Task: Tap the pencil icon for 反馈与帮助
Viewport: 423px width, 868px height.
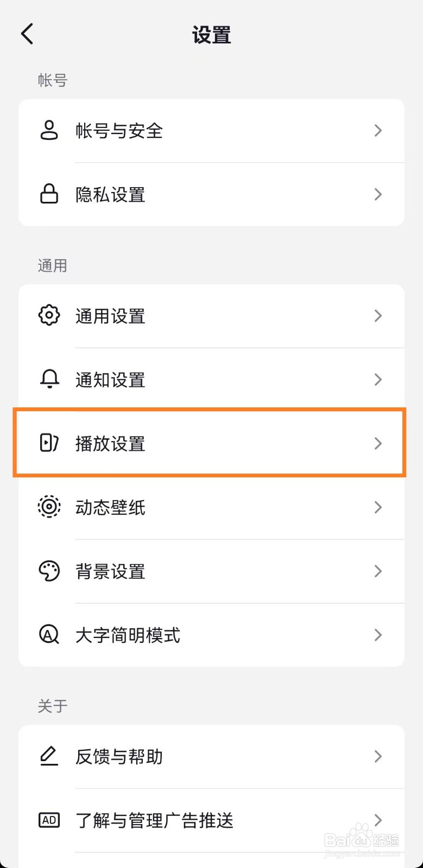Action: point(49,756)
